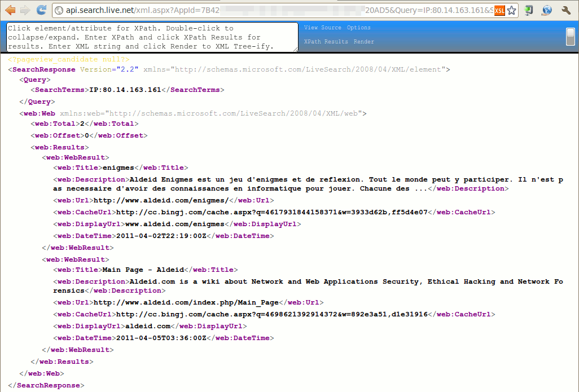Open the wrench settings menu
579x392 pixels.
coord(566,10)
